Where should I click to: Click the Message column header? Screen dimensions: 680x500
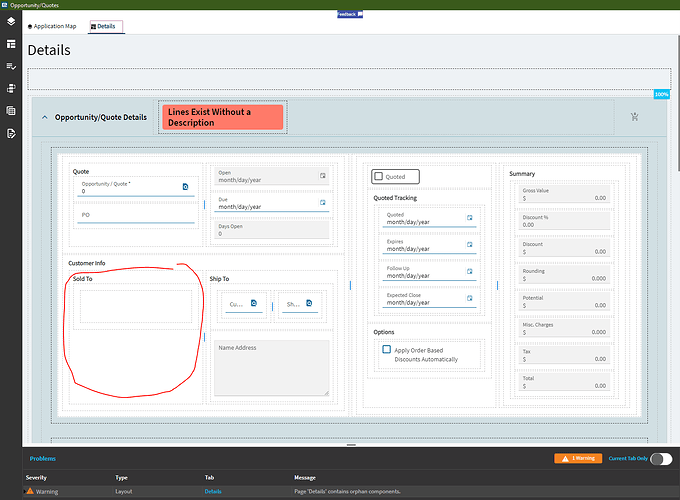tap(304, 477)
